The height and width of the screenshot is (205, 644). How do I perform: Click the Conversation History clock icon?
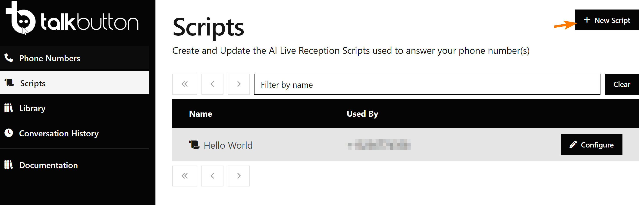tap(9, 133)
